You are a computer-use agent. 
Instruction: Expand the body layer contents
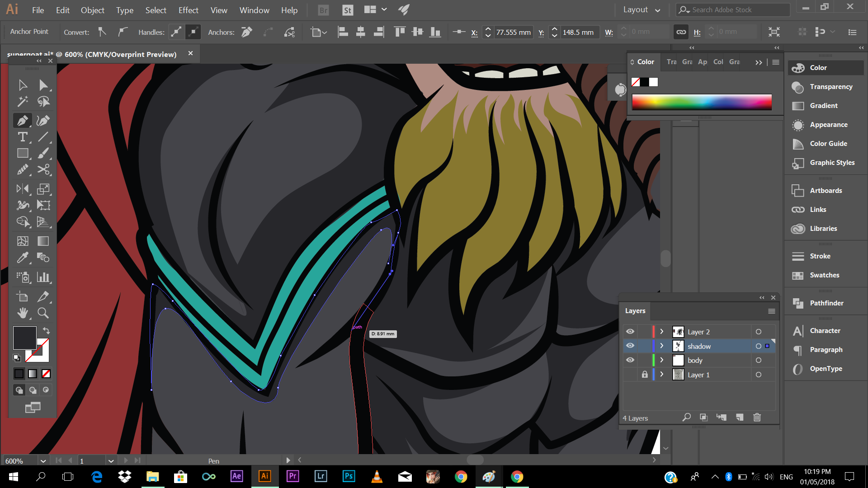[662, 360]
